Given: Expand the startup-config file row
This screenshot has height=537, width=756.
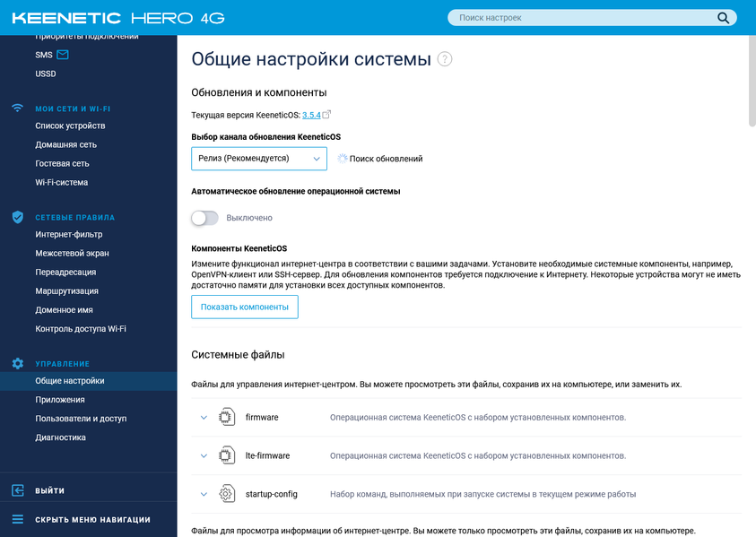Looking at the screenshot, I should [x=204, y=494].
